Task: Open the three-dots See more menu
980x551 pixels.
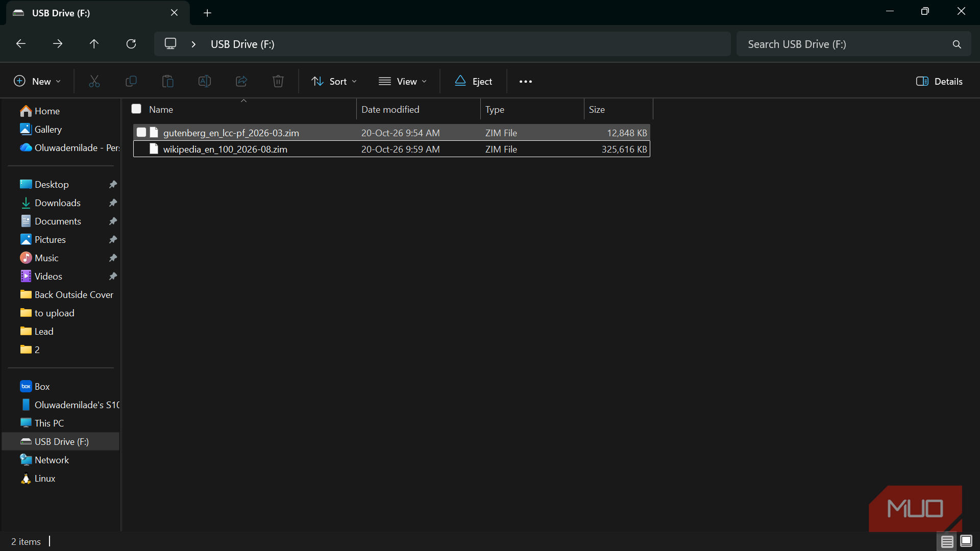Action: click(526, 81)
